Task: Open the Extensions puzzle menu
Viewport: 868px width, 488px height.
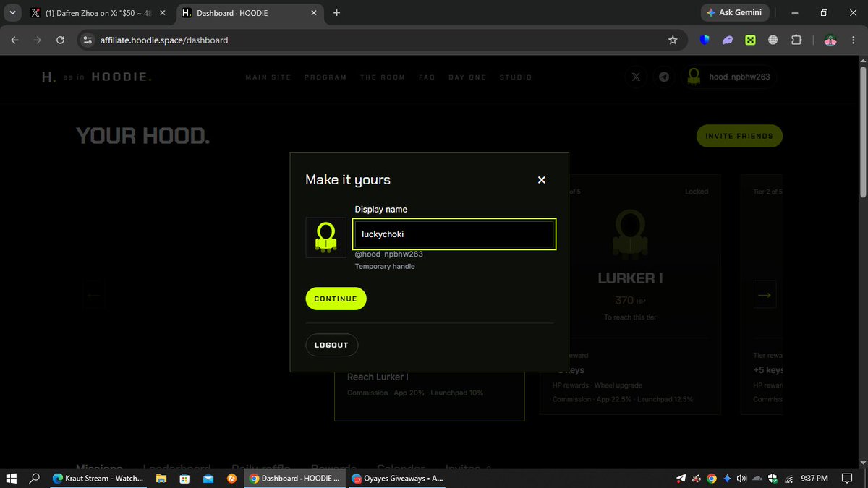Action: pyautogui.click(x=796, y=40)
